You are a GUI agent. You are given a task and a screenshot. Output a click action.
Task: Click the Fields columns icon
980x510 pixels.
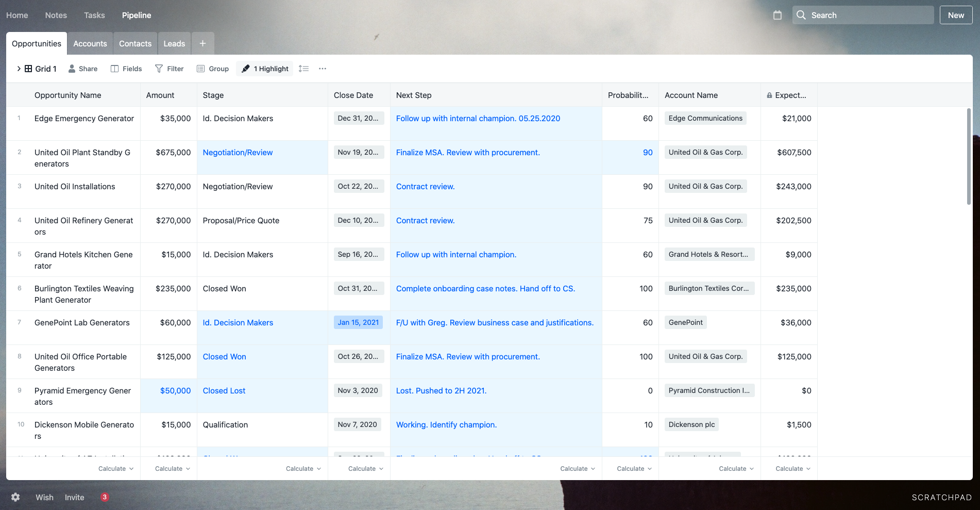(x=114, y=69)
